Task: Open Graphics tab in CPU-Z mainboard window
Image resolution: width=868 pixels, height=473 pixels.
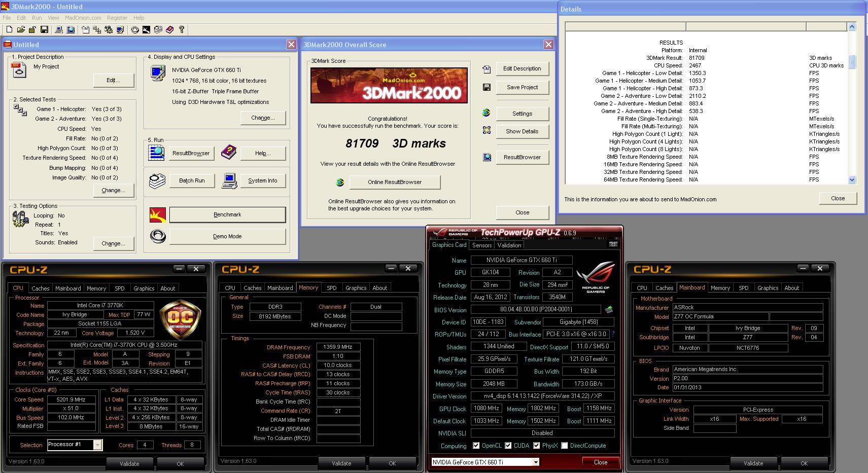Action: pyautogui.click(x=768, y=288)
